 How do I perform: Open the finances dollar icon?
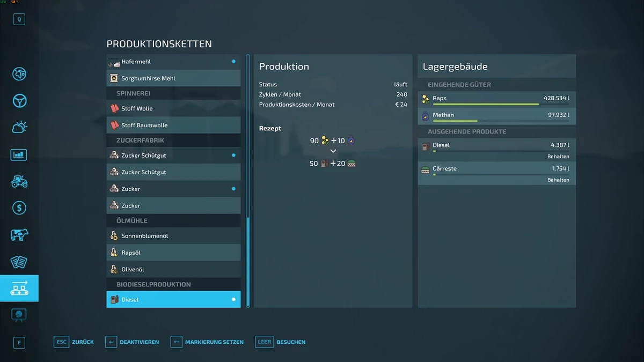click(19, 208)
